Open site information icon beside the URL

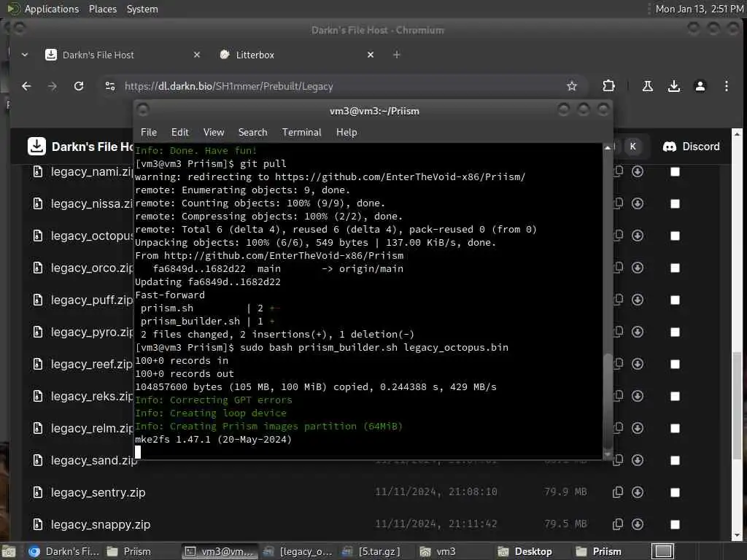[110, 86]
